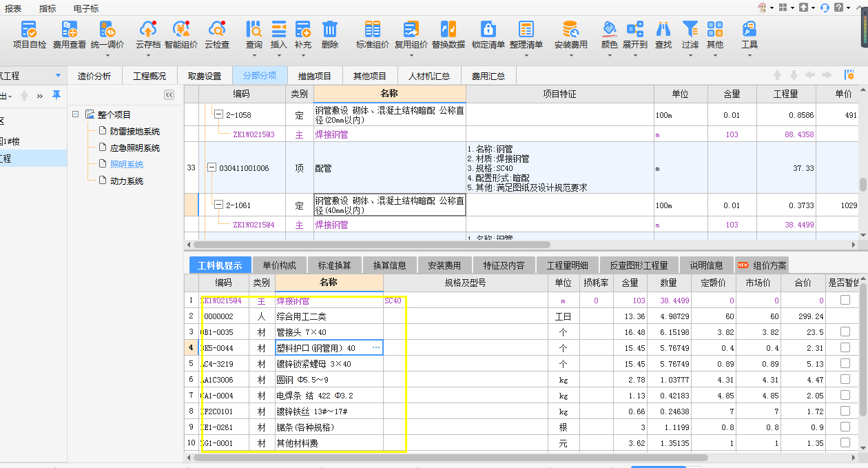Toggle 是否暂估 checkbox for 管接头 7×40
The height and width of the screenshot is (468, 868).
click(x=845, y=332)
